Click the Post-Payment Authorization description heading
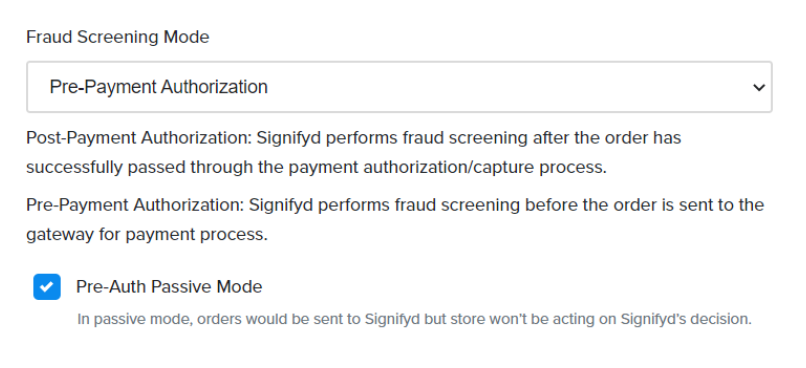806x368 pixels. click(x=139, y=138)
